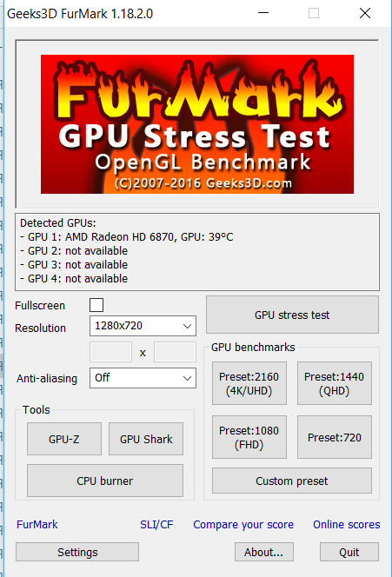The width and height of the screenshot is (392, 577).
Task: Open the SLI/CF link
Action: point(156,524)
